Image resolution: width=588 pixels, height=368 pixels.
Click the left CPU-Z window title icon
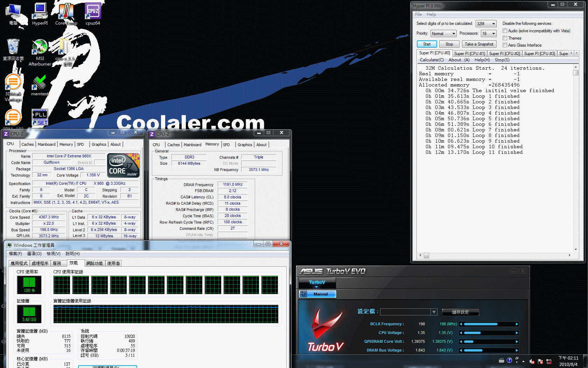click(6, 134)
